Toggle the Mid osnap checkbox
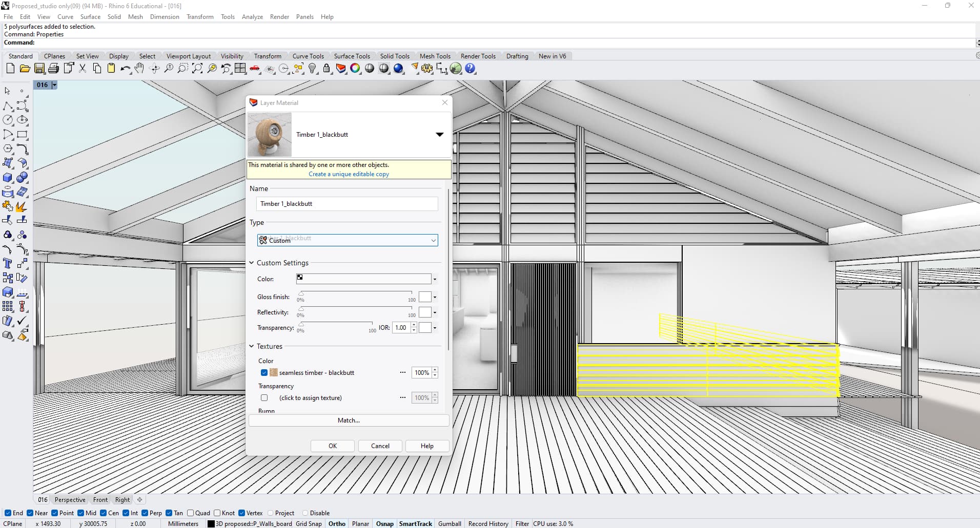This screenshot has width=980, height=528. pos(81,513)
